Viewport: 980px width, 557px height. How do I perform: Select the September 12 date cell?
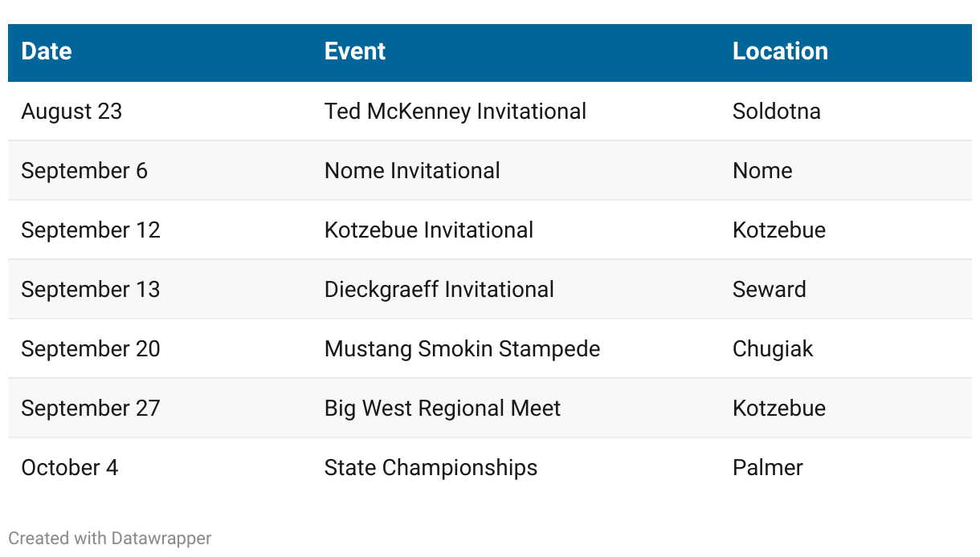coord(91,230)
